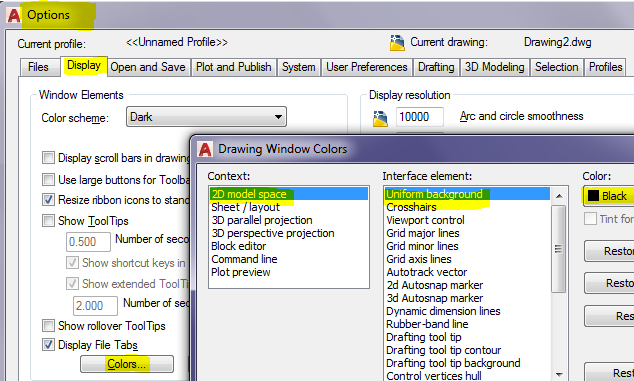
Task: Switch to the System tab
Action: [x=299, y=67]
